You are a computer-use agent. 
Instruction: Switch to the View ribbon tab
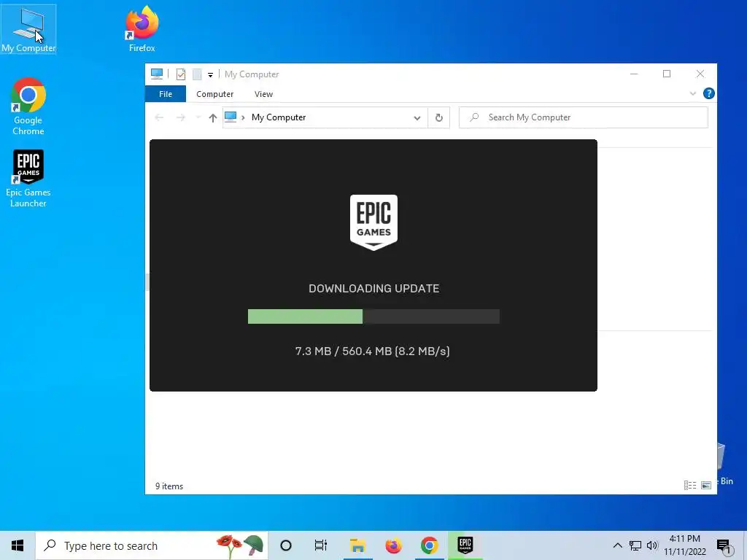coord(263,94)
